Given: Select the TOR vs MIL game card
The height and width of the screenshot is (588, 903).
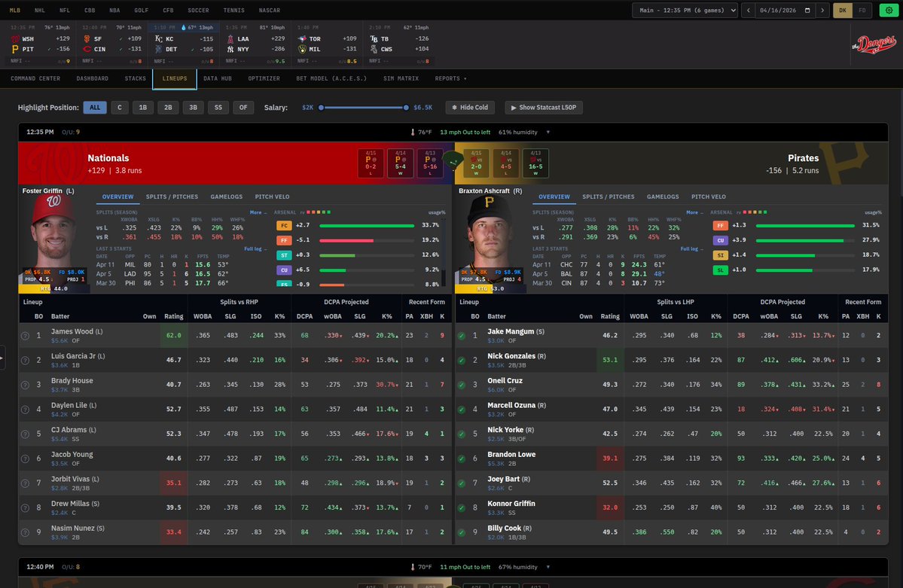Looking at the screenshot, I should [x=327, y=44].
